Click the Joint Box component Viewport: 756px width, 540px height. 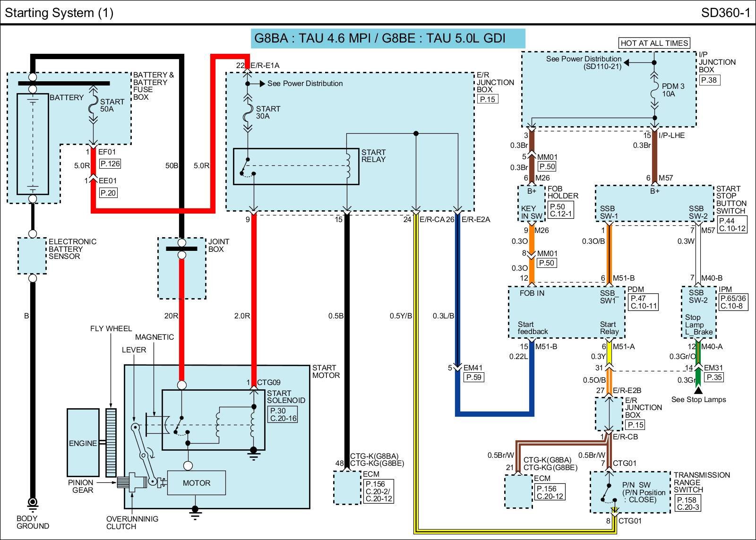click(181, 268)
